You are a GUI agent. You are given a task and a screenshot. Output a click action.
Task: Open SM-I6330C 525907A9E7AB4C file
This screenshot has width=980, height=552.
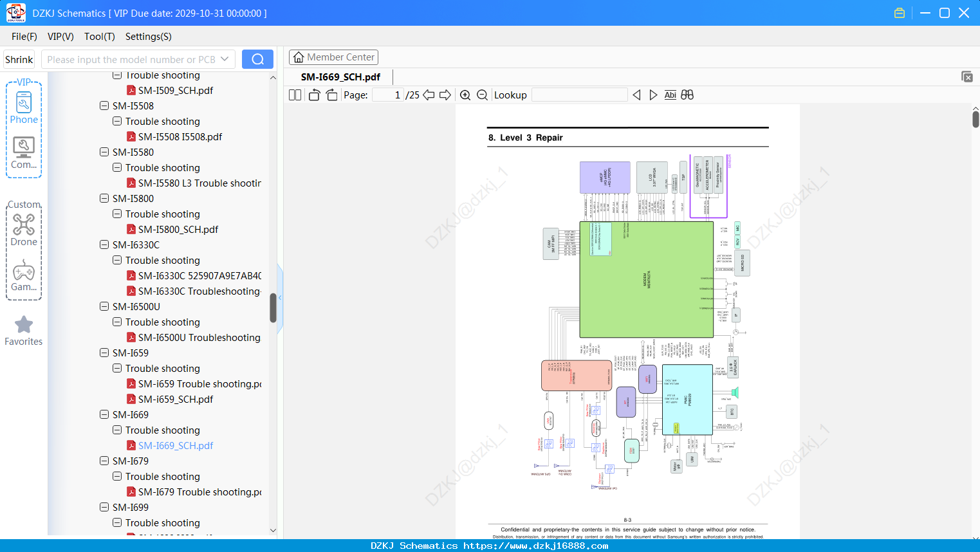[x=199, y=276]
